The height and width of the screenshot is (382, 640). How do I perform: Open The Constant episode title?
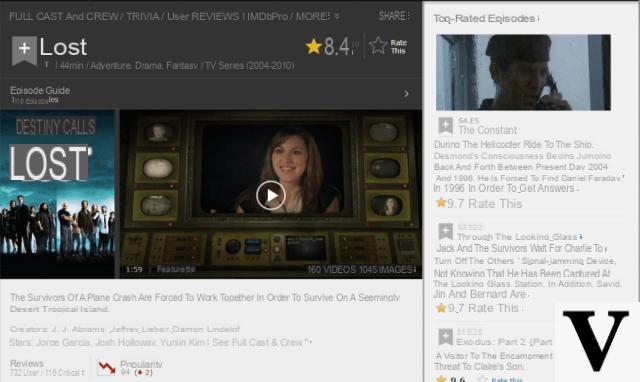(487, 130)
